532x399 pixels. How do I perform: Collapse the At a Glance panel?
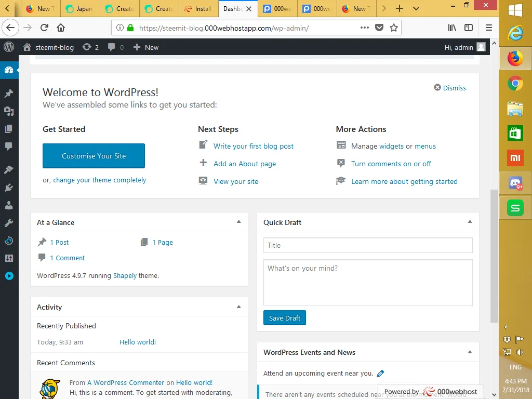point(239,221)
